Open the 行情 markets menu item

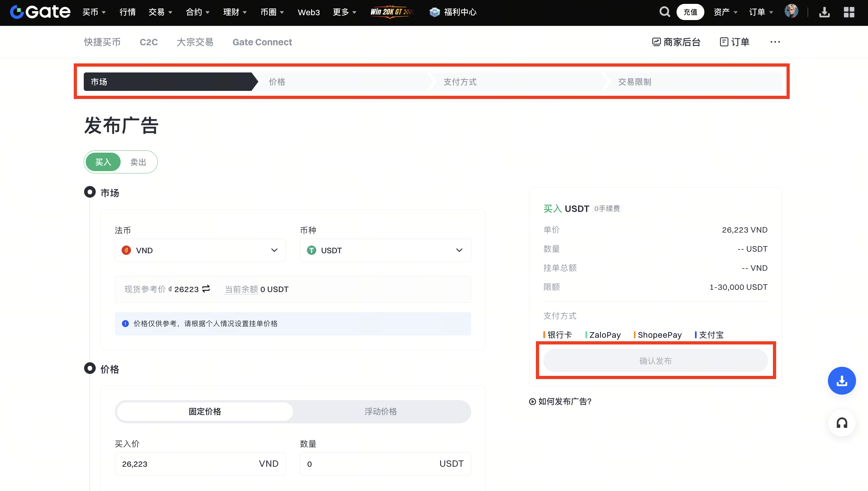point(127,12)
